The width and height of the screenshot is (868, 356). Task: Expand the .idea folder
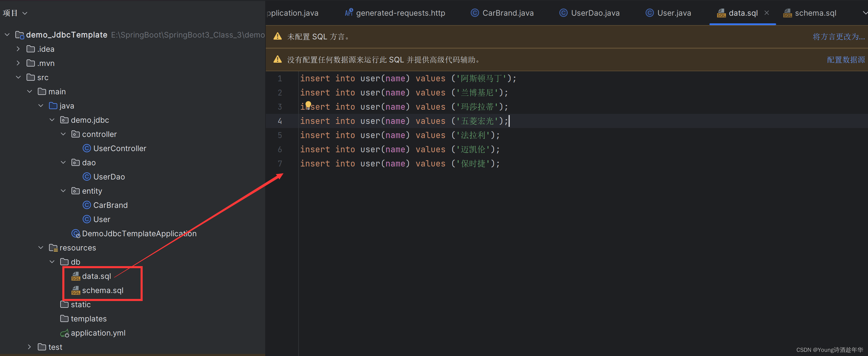pos(18,49)
